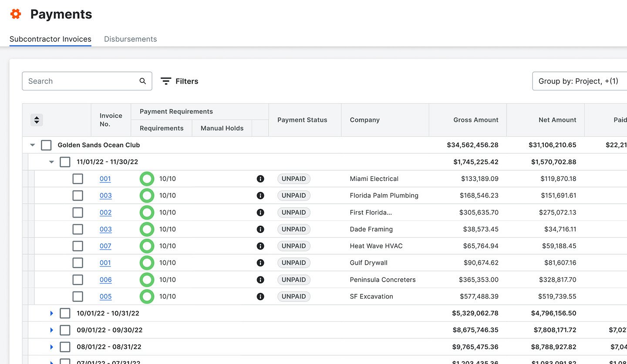Select the Subcontractor Invoices tab
627x364 pixels.
[50, 39]
